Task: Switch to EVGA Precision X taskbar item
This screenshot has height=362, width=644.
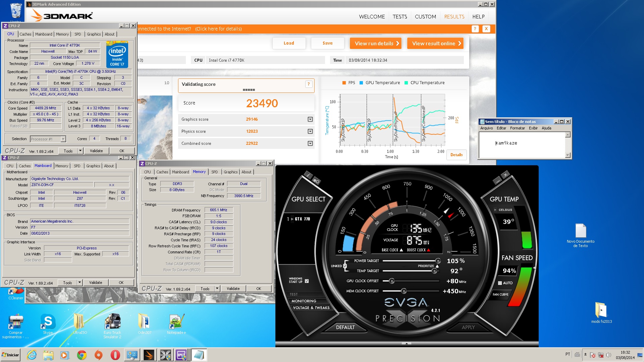Action: pos(165,355)
